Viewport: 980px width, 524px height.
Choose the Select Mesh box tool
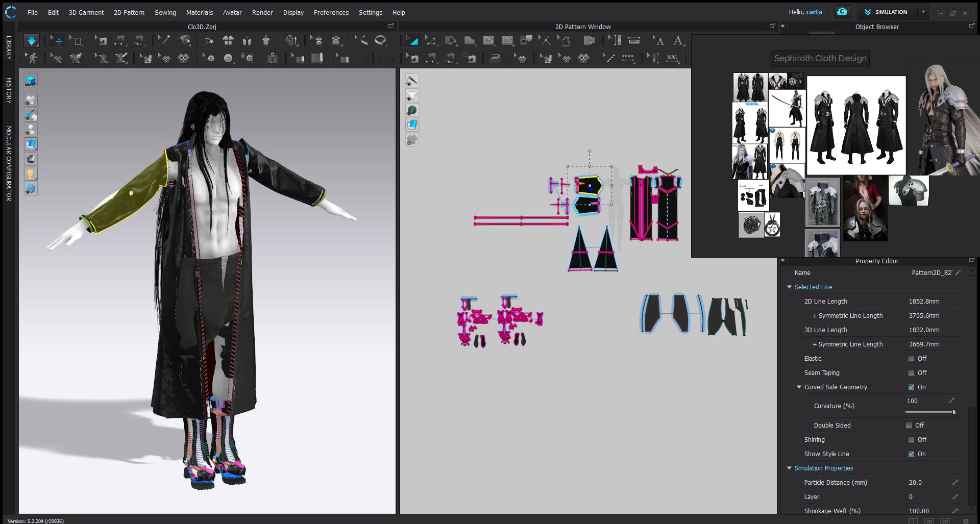click(77, 41)
